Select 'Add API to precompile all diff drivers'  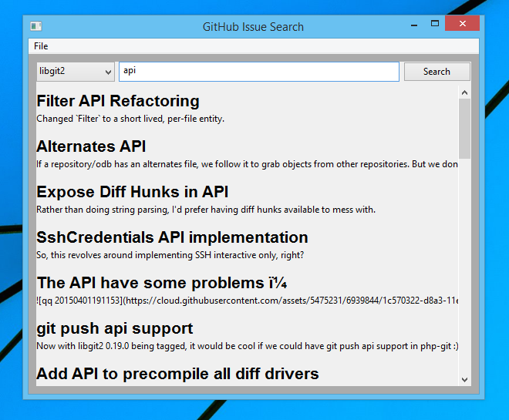coord(177,374)
